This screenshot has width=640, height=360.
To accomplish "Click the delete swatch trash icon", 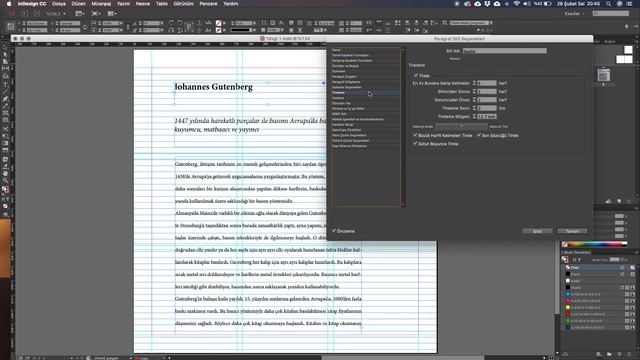I will coord(629,354).
